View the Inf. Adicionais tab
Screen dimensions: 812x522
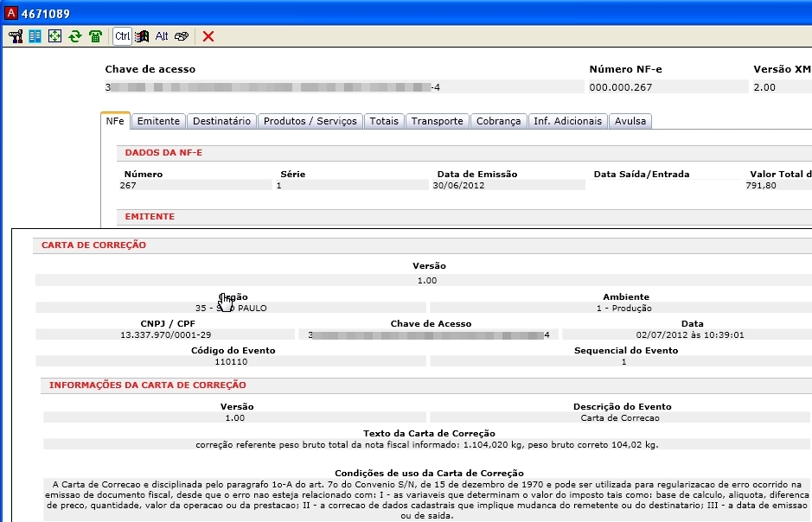pyautogui.click(x=568, y=121)
